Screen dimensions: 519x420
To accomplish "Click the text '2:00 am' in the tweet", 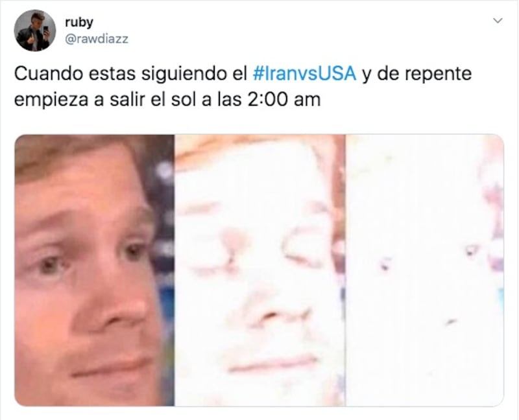I will pos(284,100).
